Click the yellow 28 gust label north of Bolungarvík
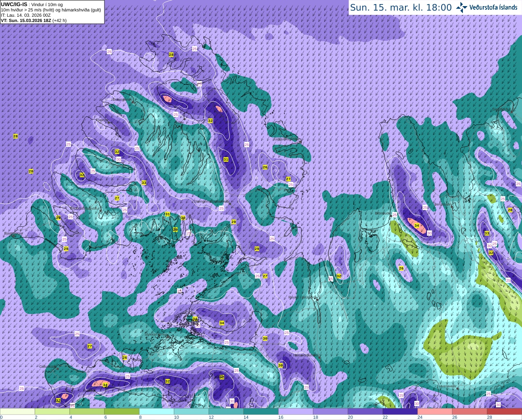Image resolution: width=522 pixels, height=420 pixels. (171, 55)
